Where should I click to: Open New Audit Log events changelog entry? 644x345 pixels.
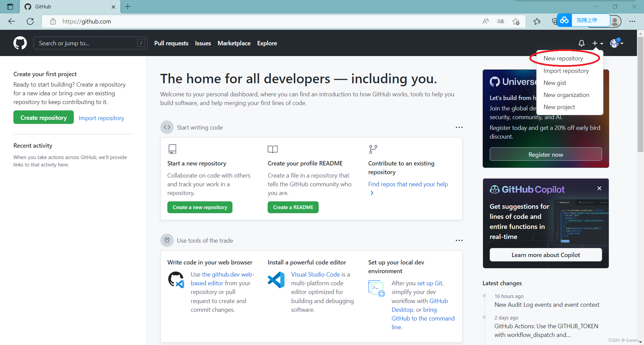(x=547, y=305)
